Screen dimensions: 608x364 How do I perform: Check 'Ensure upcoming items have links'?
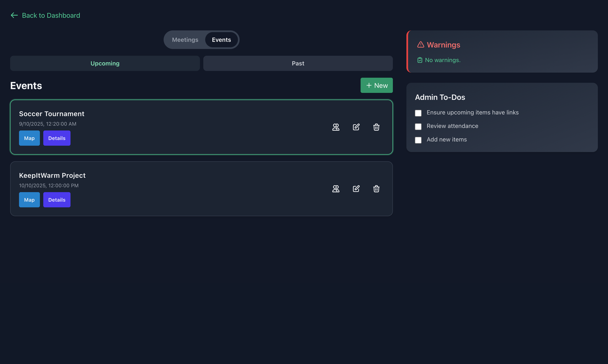pos(418,113)
